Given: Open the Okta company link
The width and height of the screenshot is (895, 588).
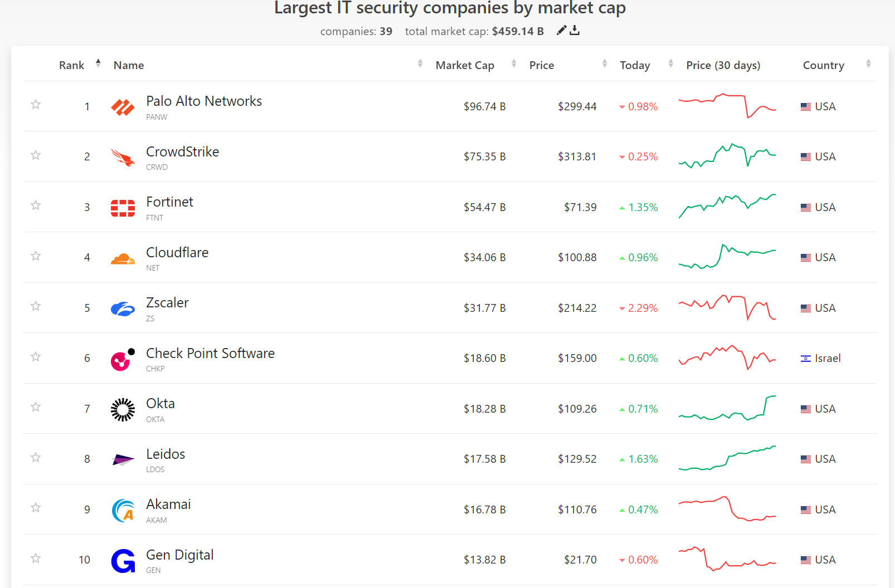Looking at the screenshot, I should tap(160, 403).
